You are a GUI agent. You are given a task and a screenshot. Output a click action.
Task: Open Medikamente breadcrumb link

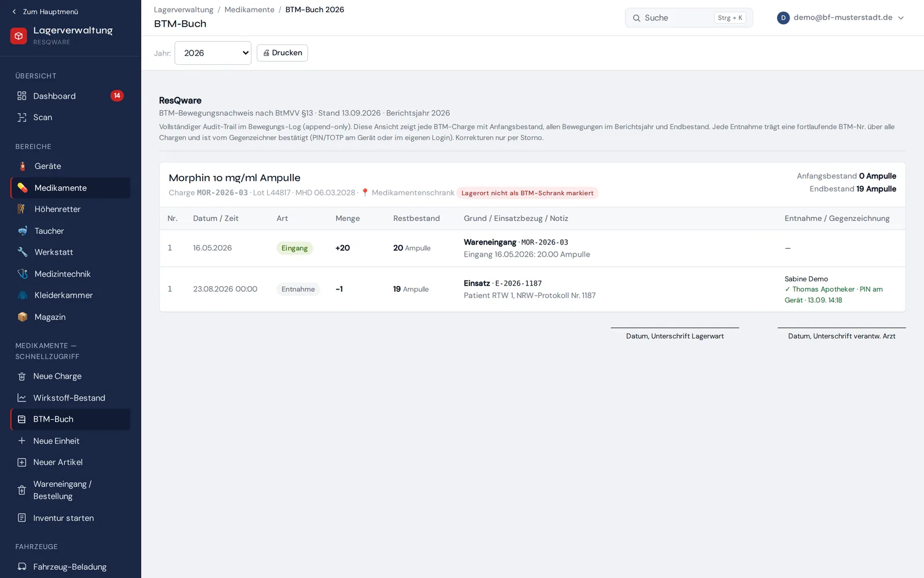point(249,10)
